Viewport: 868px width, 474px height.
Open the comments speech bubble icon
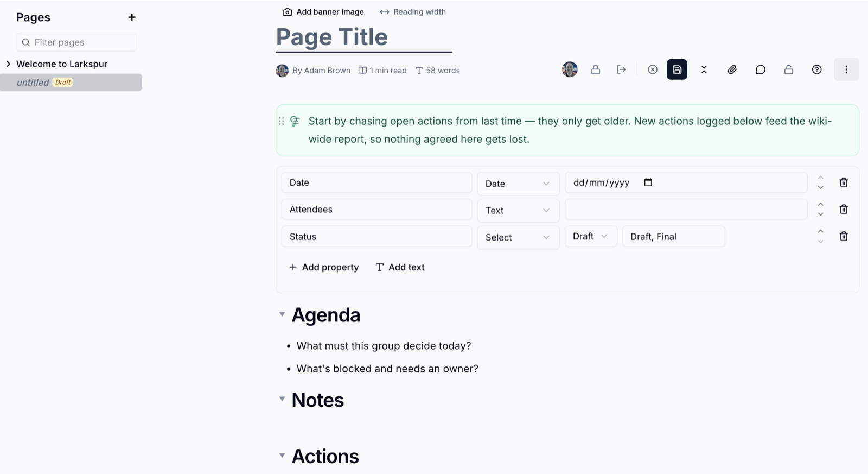tap(761, 69)
